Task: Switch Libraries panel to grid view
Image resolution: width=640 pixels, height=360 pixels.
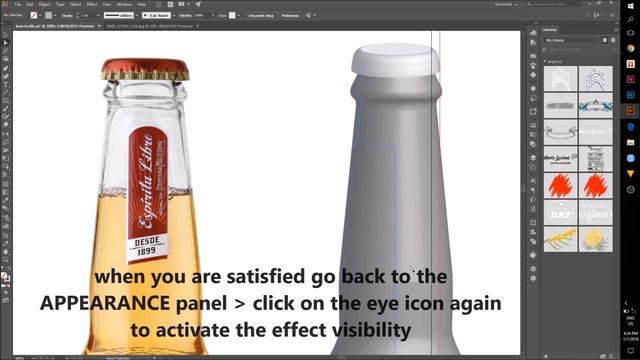Action: [x=605, y=40]
